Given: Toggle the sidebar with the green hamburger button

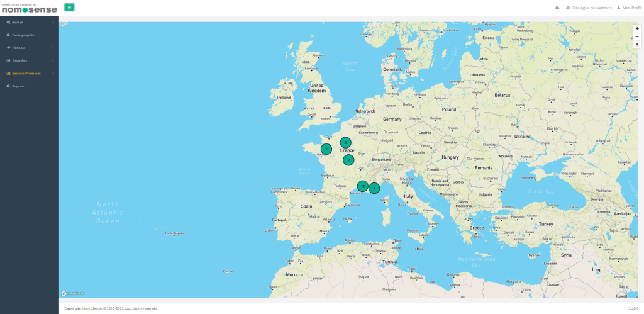Looking at the screenshot, I should click(69, 8).
